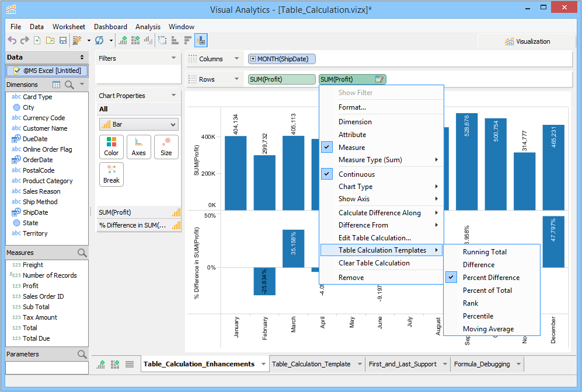582x392 pixels.
Task: Open the Columns shelf dropdown arrow
Action: 236,58
